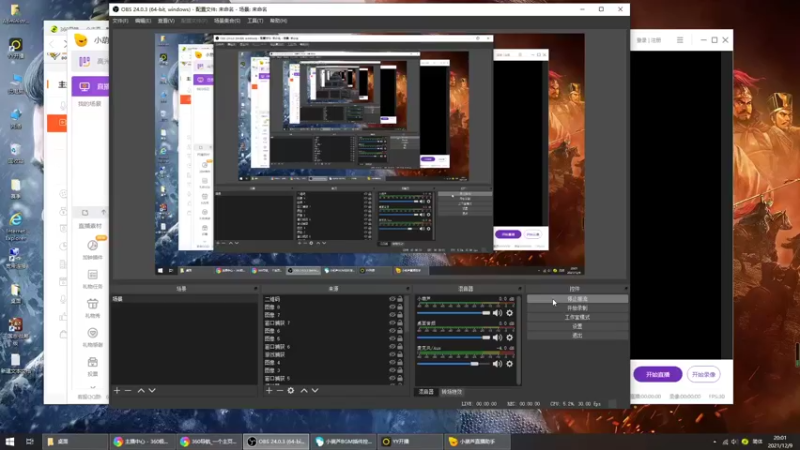This screenshot has width=800, height=450.
Task: Lock the 窗口捕获 7 source
Action: pyautogui.click(x=400, y=322)
